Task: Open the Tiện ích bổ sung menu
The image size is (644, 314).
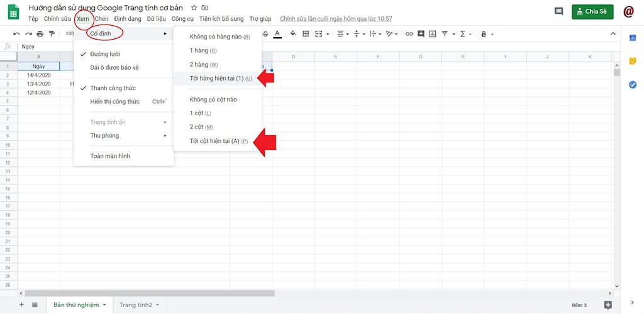Action: 221,19
